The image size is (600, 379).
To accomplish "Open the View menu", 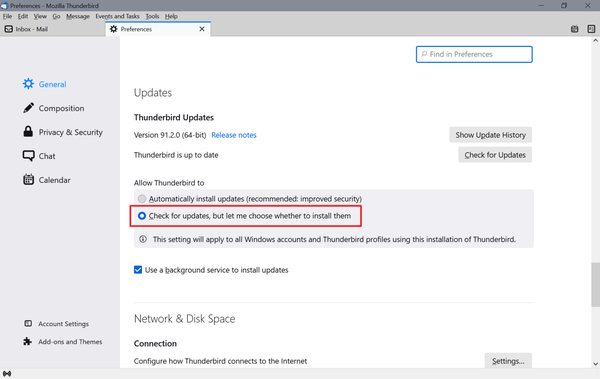I will [x=40, y=16].
